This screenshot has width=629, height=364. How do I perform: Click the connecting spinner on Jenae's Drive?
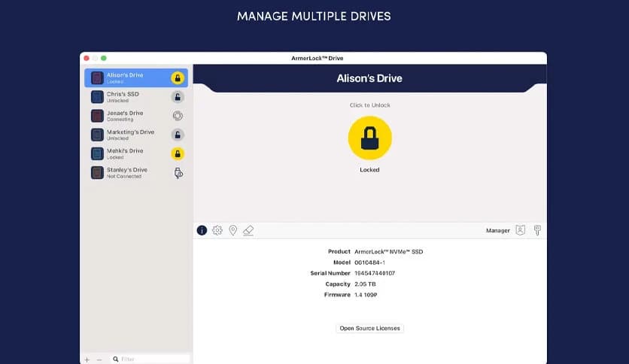coord(178,116)
